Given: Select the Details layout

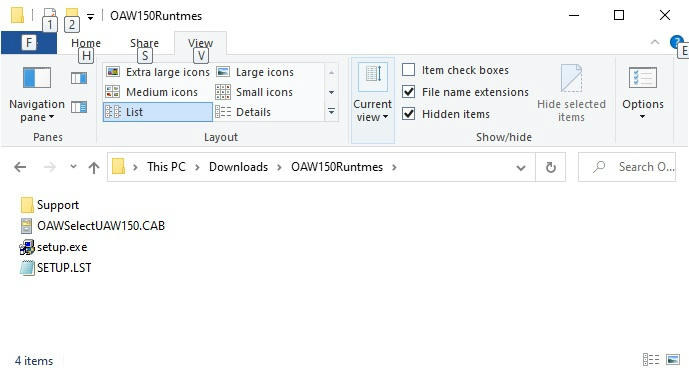Looking at the screenshot, I should [256, 112].
